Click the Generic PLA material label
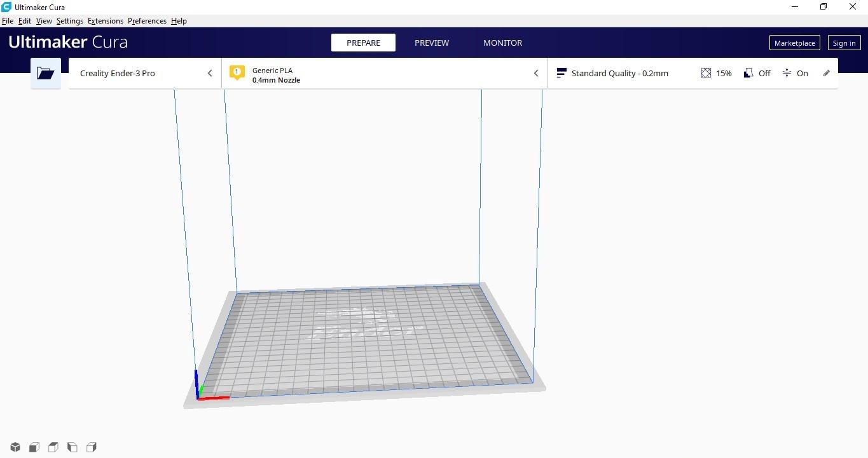This screenshot has width=868, height=458. [272, 71]
